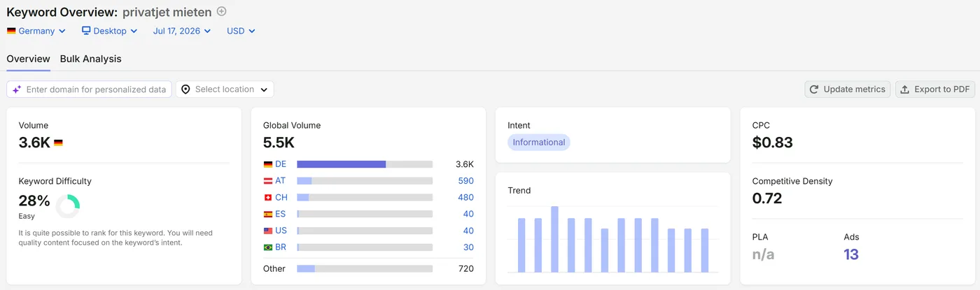
Task: Click the DE volume progress bar
Action: click(365, 164)
